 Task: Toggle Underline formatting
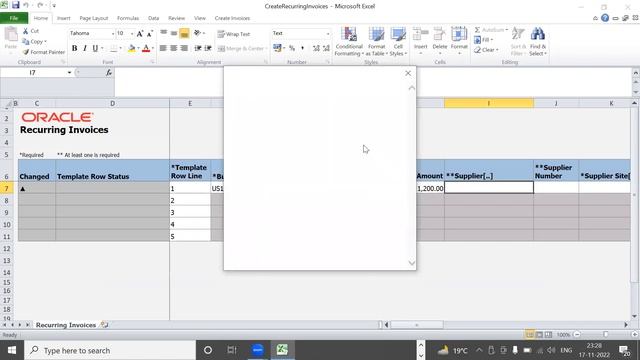click(95, 48)
